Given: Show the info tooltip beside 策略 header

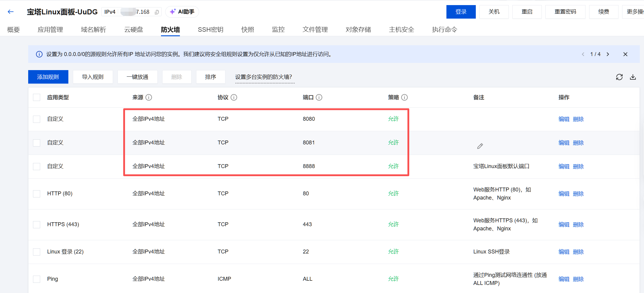Looking at the screenshot, I should [404, 97].
